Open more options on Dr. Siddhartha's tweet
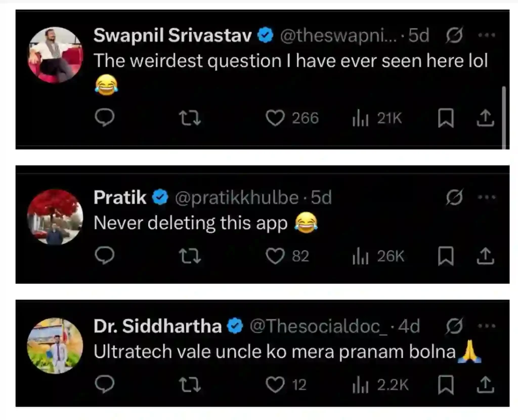518x420 pixels. [x=487, y=326]
